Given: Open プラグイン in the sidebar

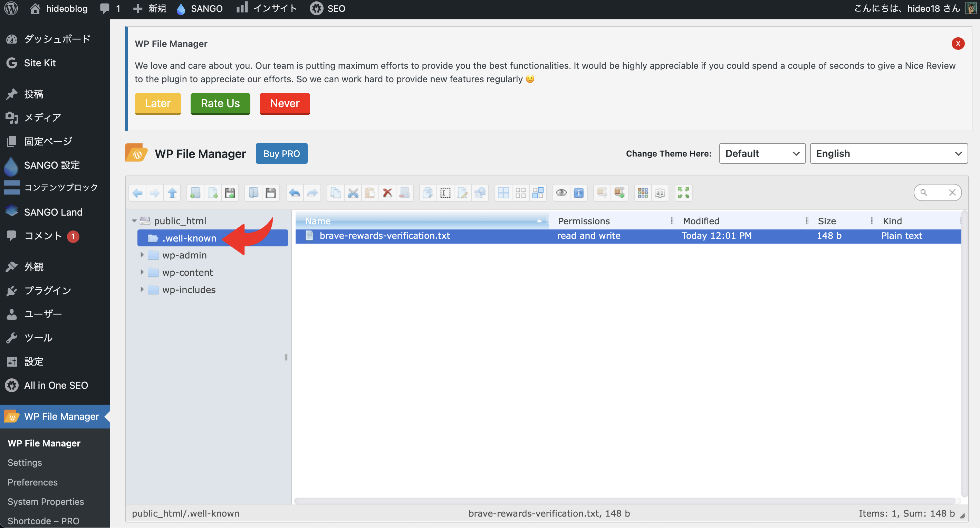Looking at the screenshot, I should (x=55, y=291).
